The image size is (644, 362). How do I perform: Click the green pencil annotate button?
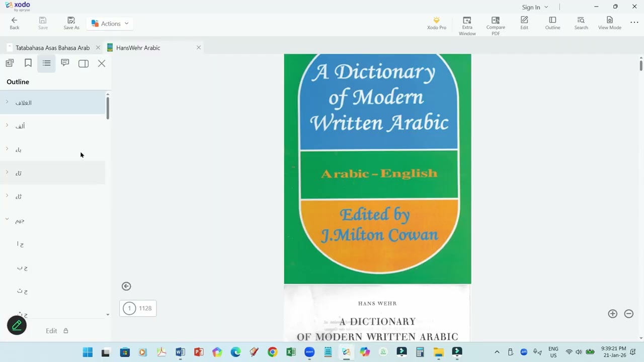pyautogui.click(x=17, y=325)
